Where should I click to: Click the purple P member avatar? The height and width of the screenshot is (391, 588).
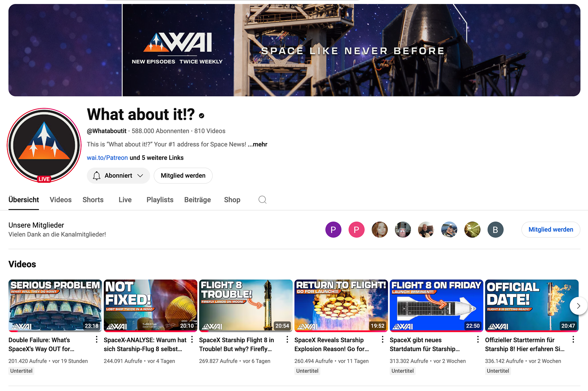(333, 230)
